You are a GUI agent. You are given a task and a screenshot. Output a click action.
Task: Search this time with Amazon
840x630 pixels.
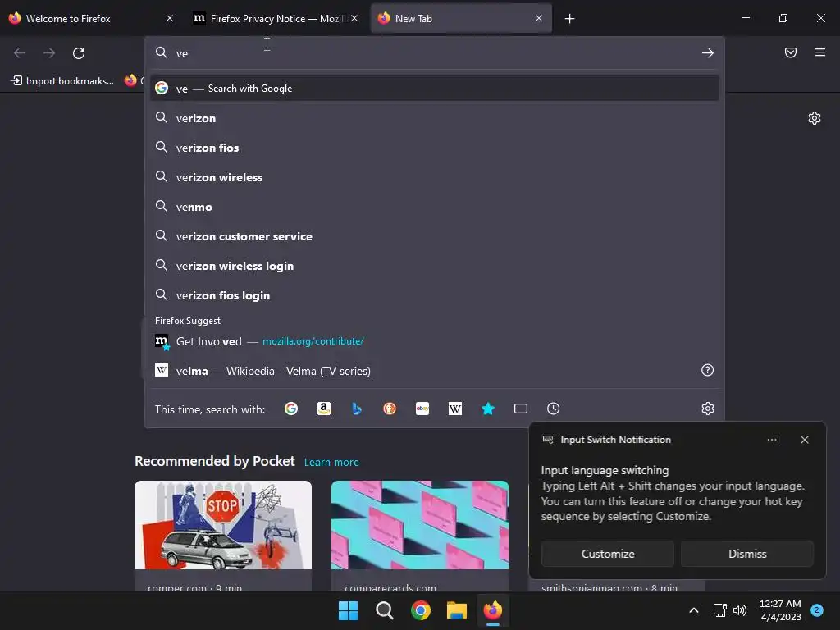pyautogui.click(x=324, y=409)
